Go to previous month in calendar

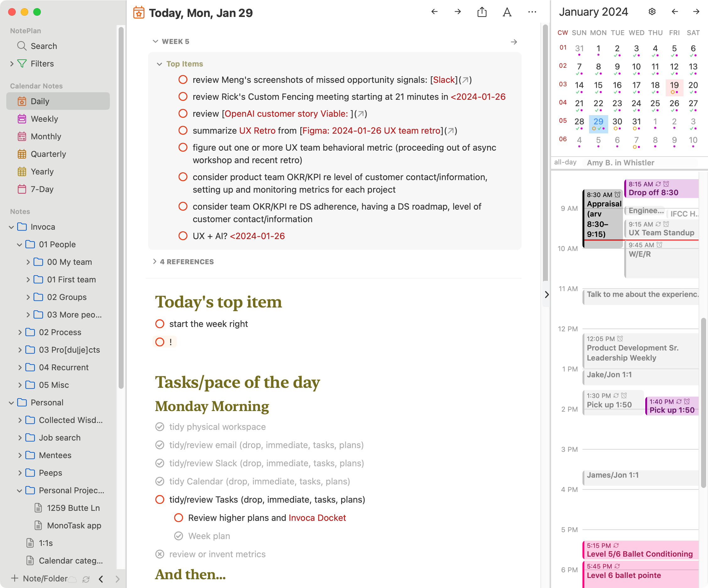click(675, 12)
